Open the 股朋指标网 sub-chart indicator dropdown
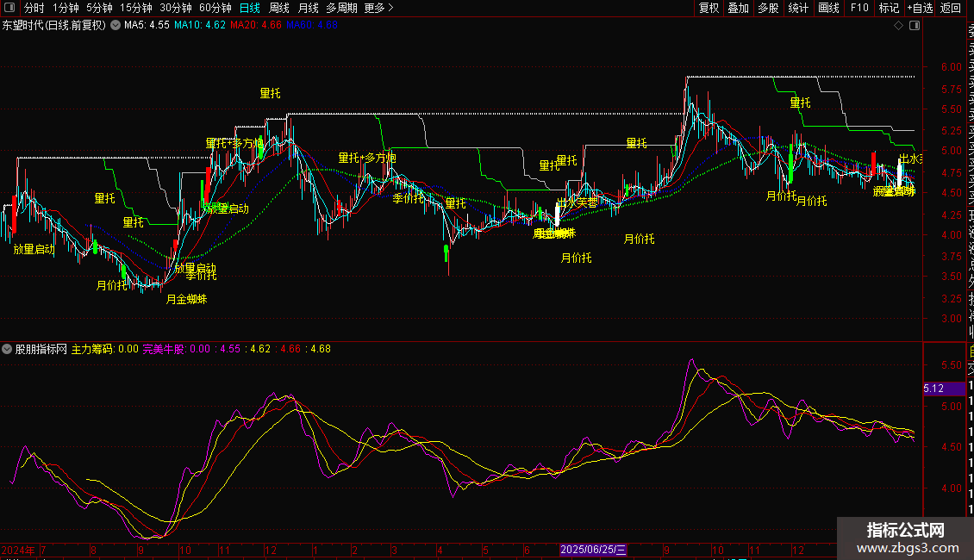The image size is (974, 560). tap(7, 349)
